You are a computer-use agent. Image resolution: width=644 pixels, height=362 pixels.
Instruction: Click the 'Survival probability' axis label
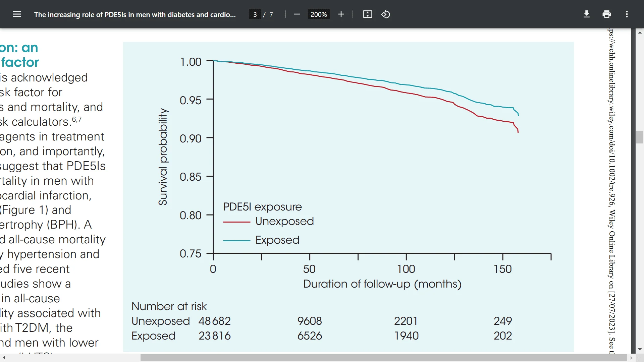(163, 157)
